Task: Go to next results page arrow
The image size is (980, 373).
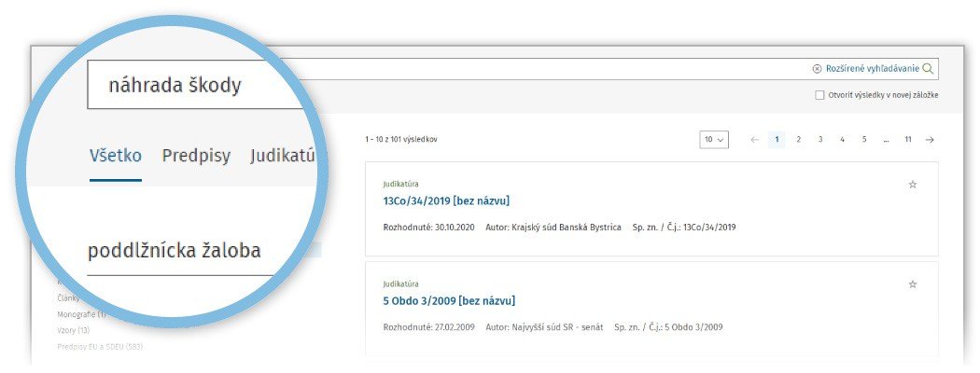Action: 930,140
